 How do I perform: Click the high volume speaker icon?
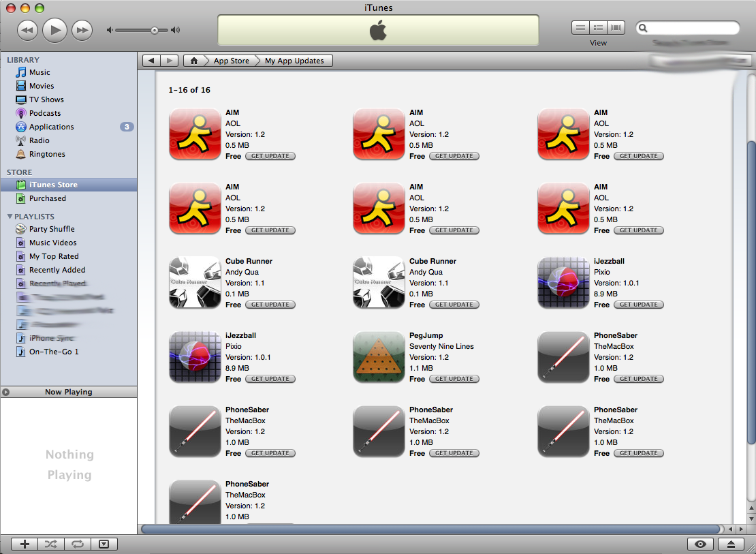click(176, 31)
